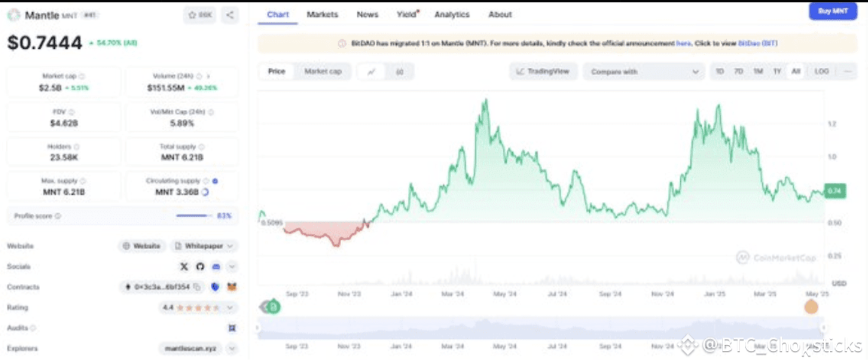Viewport: 868px width, 362px height.
Task: Click info icon next to Audits
Action: pos(34,328)
